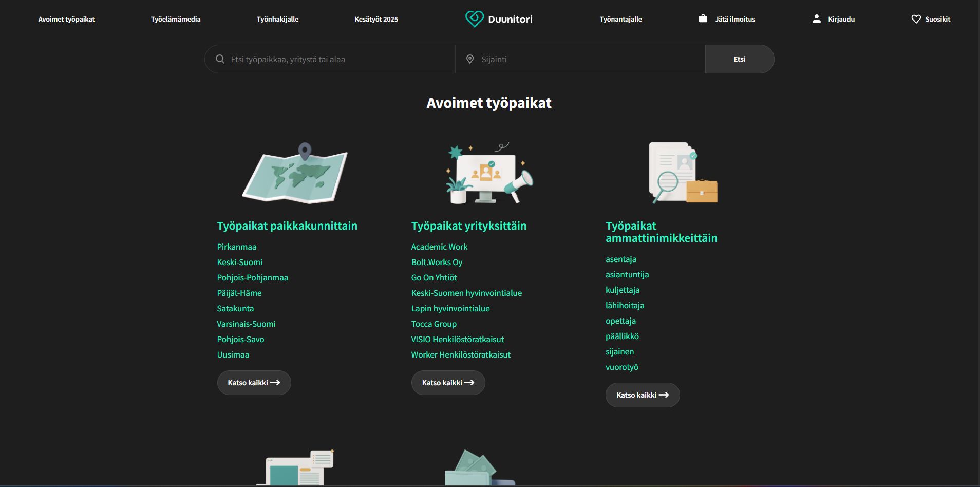Open the Lapin hyvinvointialue link
This screenshot has width=980, height=487.
[450, 308]
